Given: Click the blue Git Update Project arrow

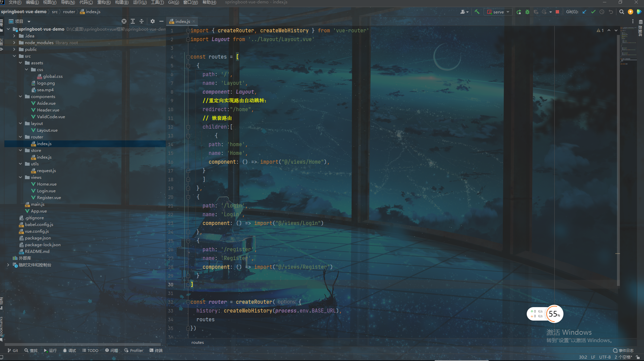Looking at the screenshot, I should pos(584,12).
